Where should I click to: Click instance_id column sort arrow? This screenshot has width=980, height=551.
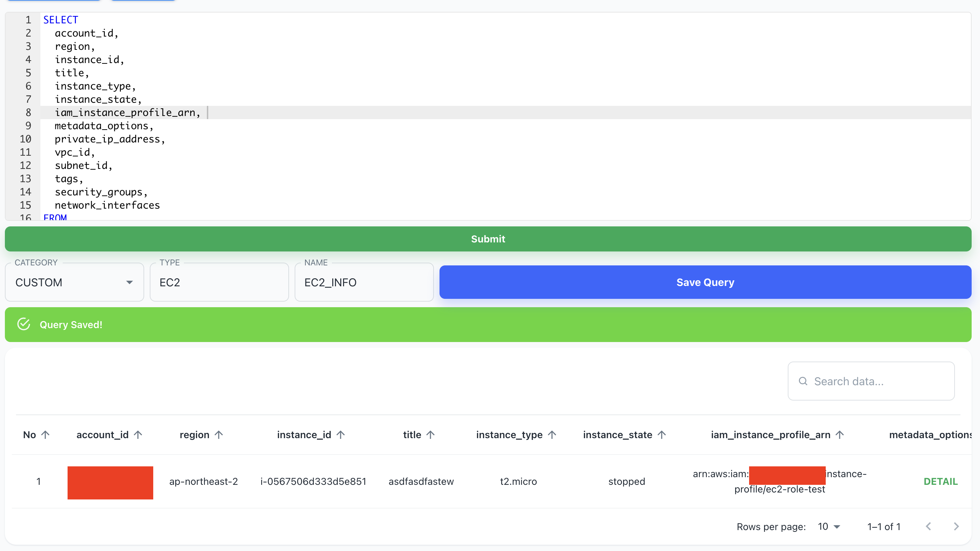coord(341,435)
